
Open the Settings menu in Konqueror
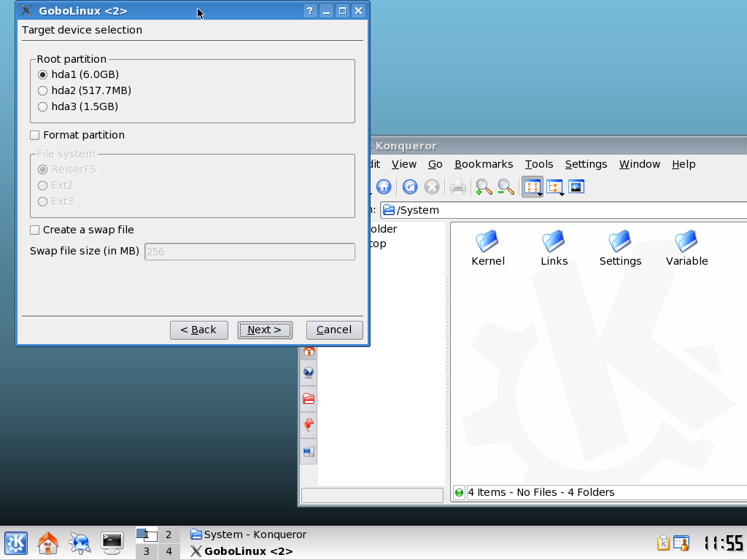click(x=586, y=164)
